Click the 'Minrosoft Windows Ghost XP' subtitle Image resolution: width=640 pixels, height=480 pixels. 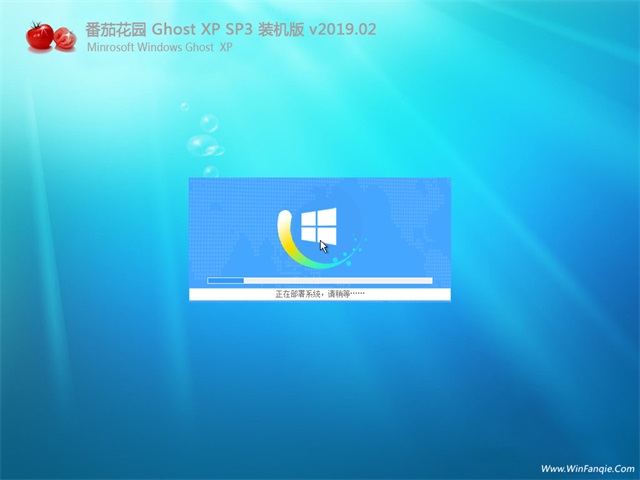coord(160,47)
